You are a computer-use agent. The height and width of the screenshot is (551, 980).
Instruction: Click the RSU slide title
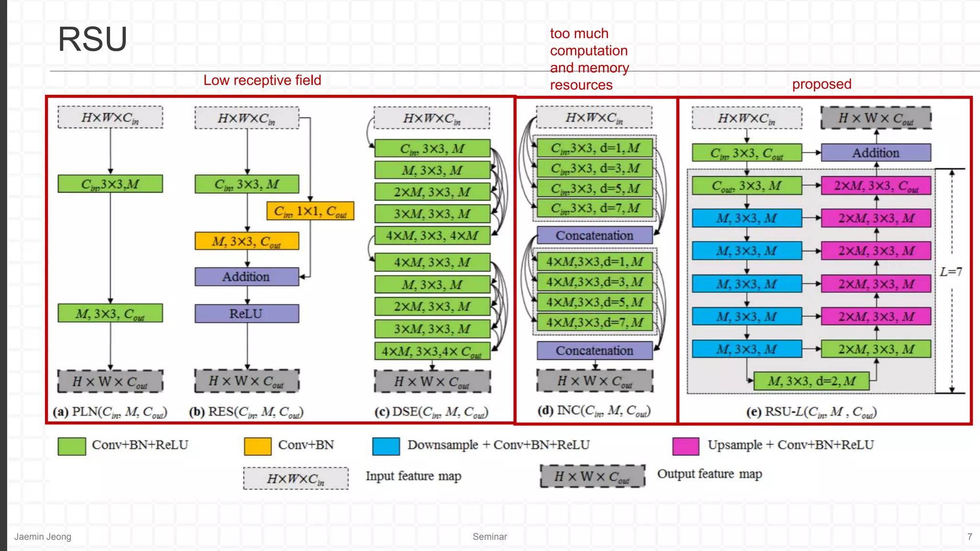92,39
